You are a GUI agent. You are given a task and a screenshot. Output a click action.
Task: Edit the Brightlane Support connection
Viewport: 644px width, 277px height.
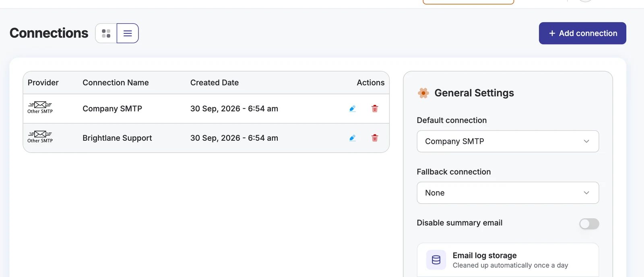point(353,138)
